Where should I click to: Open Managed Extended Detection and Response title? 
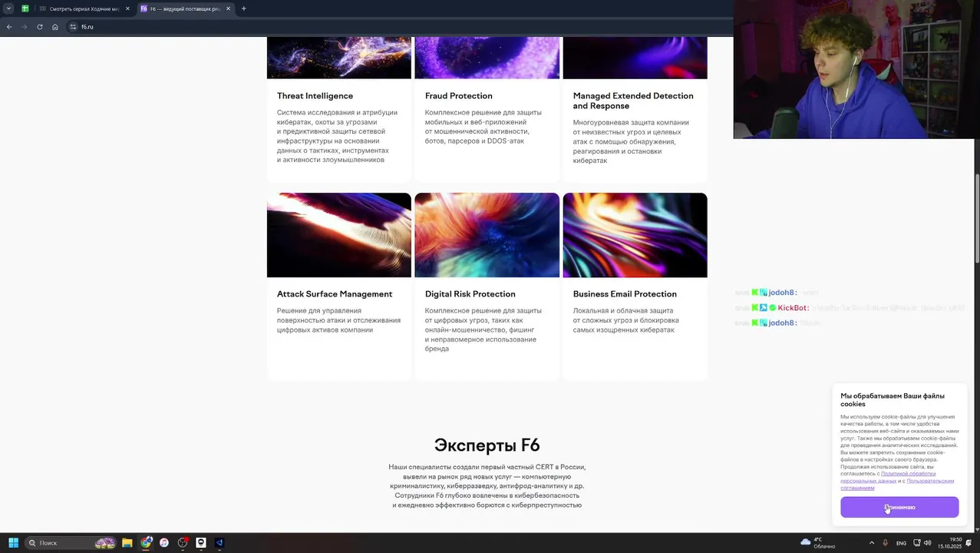point(633,101)
